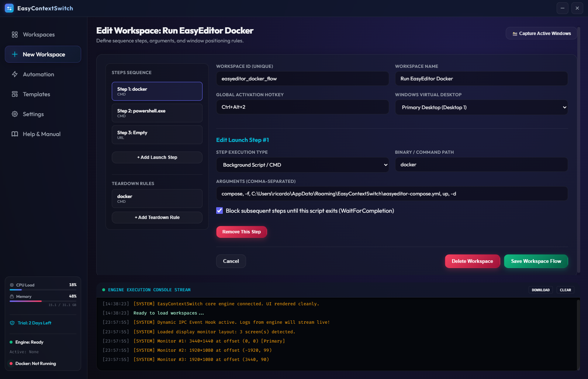Click the '15.1 / 31.1 GB' memory value
The width and height of the screenshot is (588, 379).
pyautogui.click(x=62, y=305)
